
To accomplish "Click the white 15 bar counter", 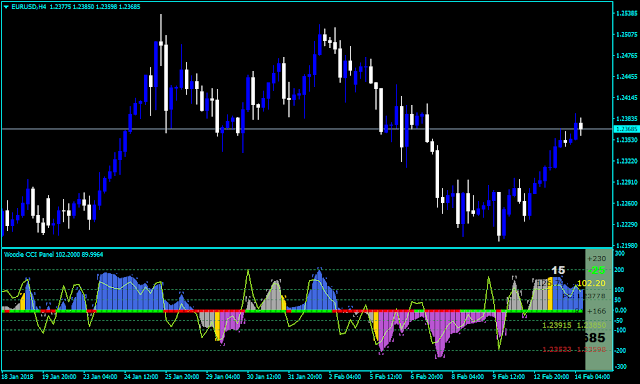I will point(558,270).
